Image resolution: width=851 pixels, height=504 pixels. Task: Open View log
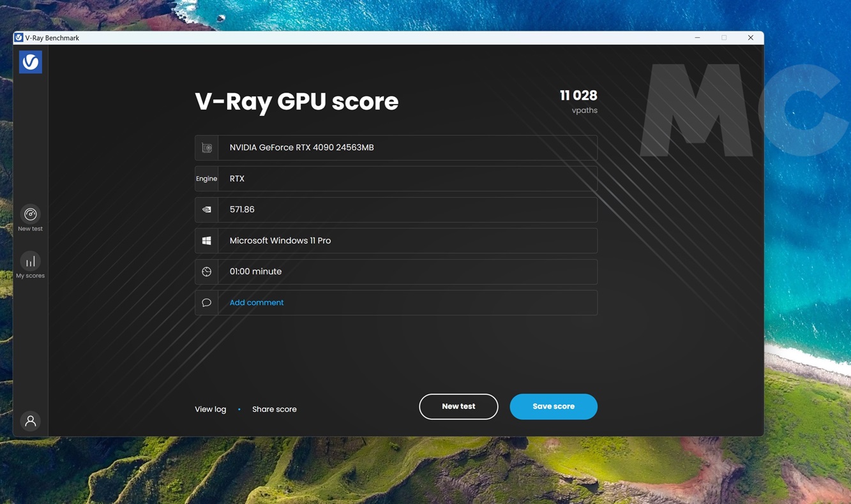210,409
